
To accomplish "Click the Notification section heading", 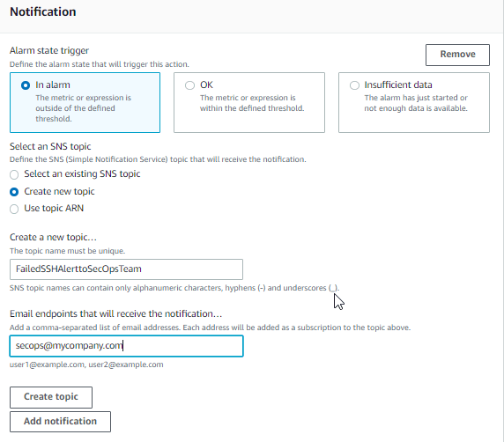I will click(x=43, y=11).
